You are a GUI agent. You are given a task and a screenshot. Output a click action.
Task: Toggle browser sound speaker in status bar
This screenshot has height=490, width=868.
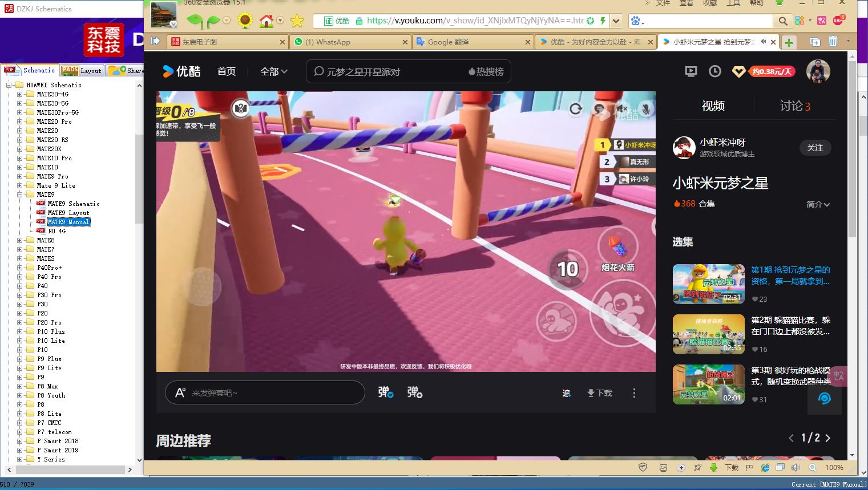point(796,467)
